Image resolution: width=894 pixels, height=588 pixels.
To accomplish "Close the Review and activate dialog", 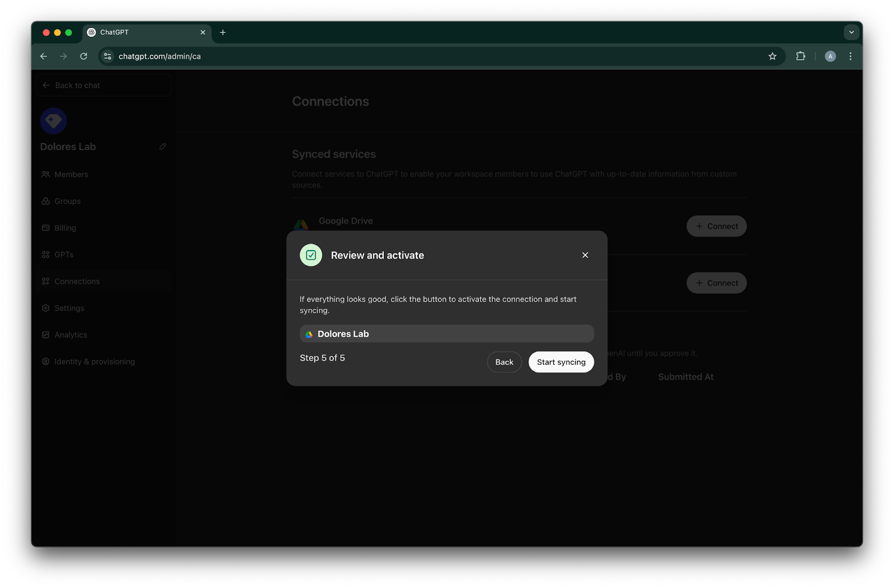I will pos(585,255).
